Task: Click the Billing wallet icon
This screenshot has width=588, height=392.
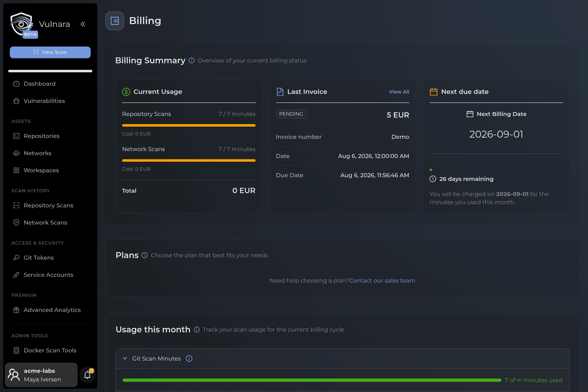Action: (x=115, y=21)
